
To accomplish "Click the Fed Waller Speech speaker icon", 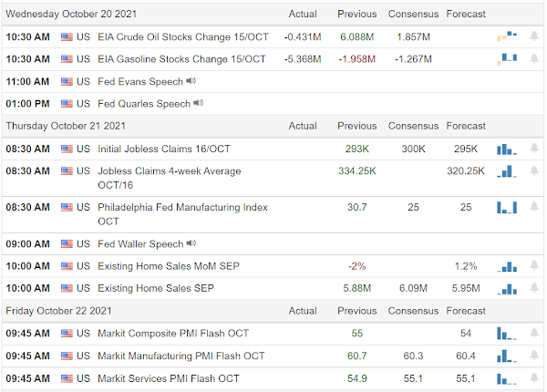I will (191, 243).
